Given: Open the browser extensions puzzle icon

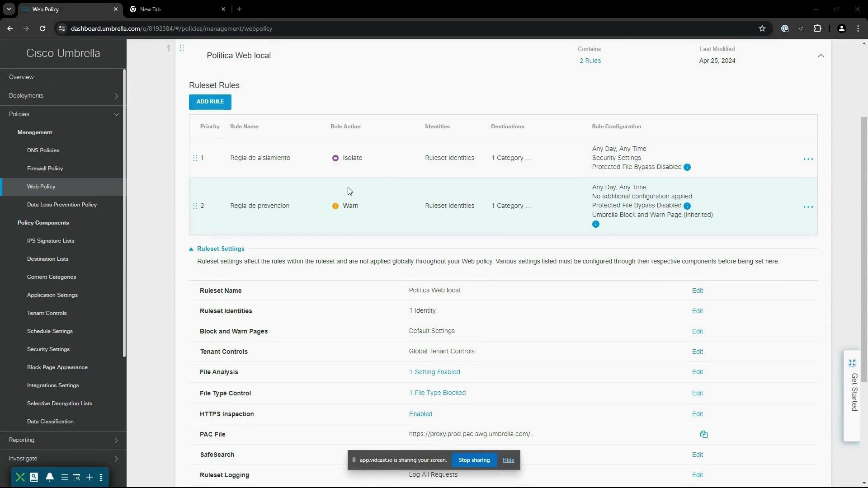Looking at the screenshot, I should click(817, 28).
